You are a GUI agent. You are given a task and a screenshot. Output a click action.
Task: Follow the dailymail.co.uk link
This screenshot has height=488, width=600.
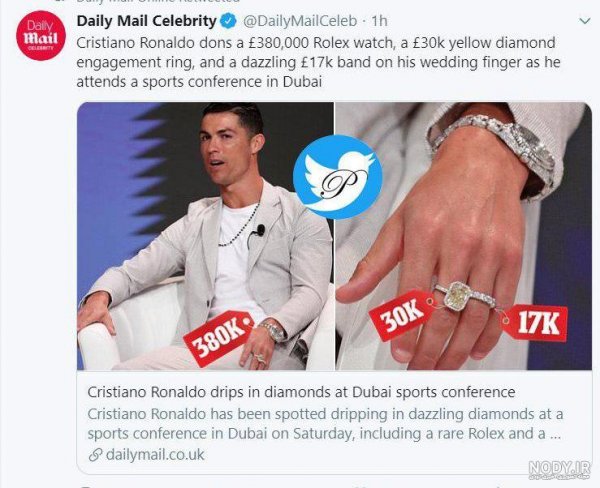click(x=155, y=455)
